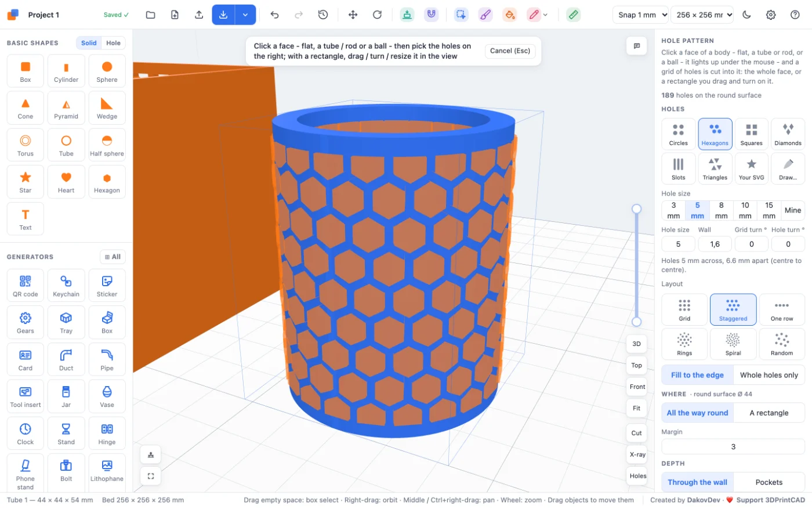Open the 256 × 256 bed size dropdown
812x508 pixels.
point(702,15)
